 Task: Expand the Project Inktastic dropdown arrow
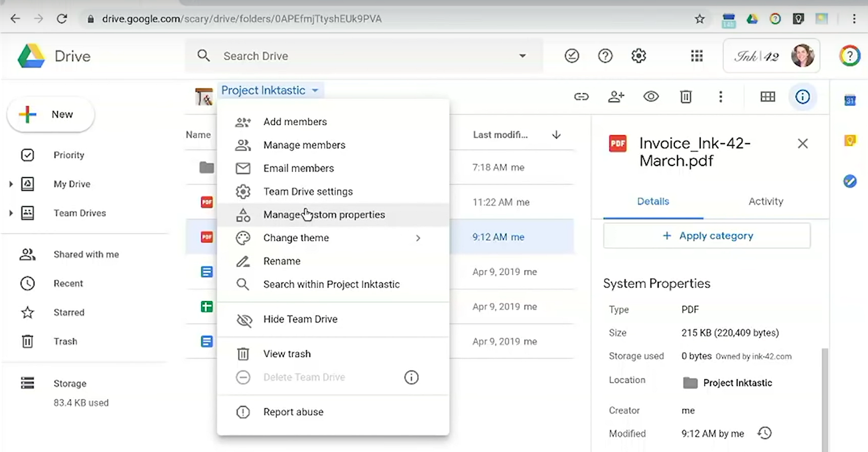[x=315, y=91]
